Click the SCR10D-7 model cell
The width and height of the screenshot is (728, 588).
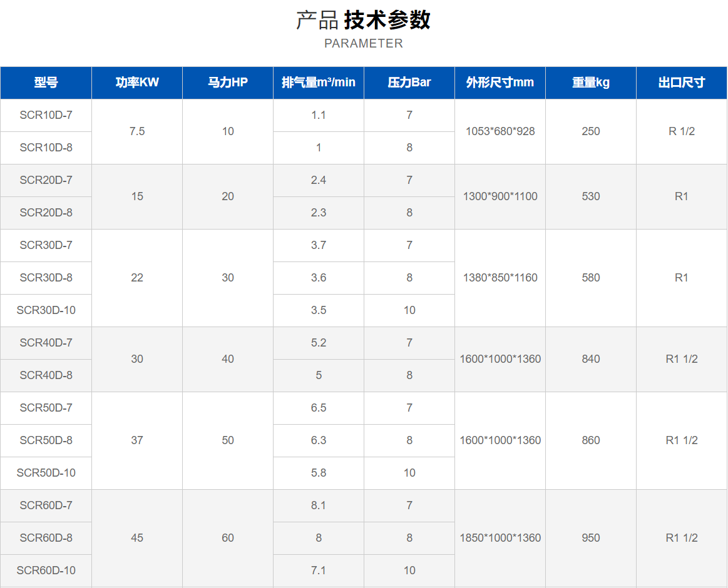pyautogui.click(x=46, y=115)
